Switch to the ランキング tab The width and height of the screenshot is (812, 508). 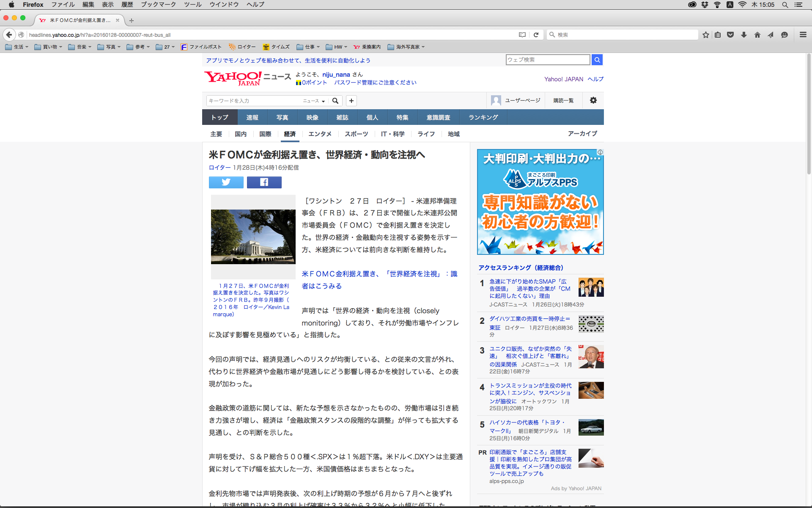tap(483, 117)
